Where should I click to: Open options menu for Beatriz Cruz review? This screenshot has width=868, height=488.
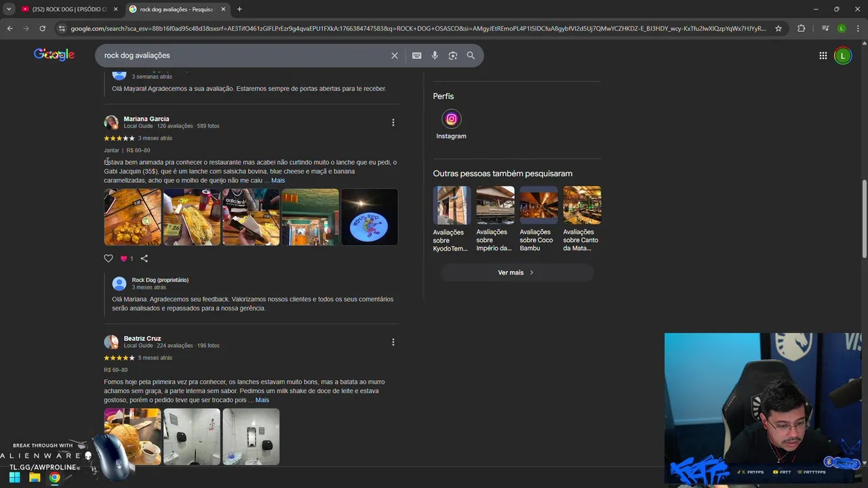coord(393,342)
